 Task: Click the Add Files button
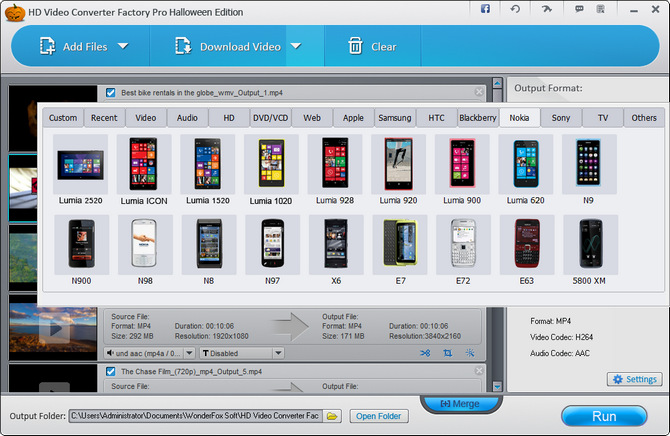[73, 46]
